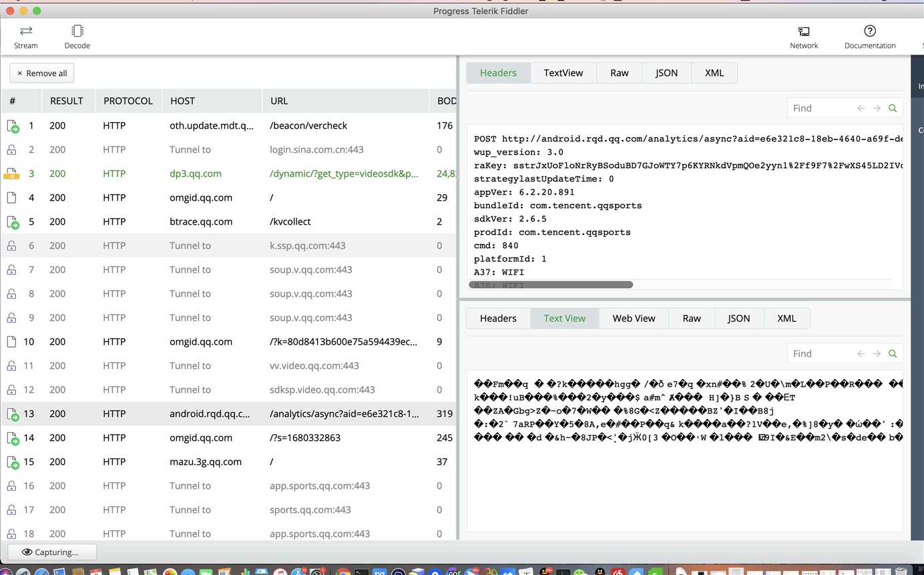The height and width of the screenshot is (575, 924).
Task: Select sdksp.video.qq.com:443 tunnel row
Action: coord(229,390)
